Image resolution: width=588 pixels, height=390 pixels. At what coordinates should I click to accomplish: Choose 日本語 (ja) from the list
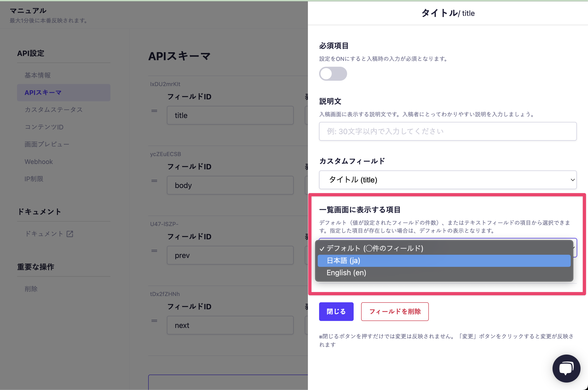pos(444,261)
